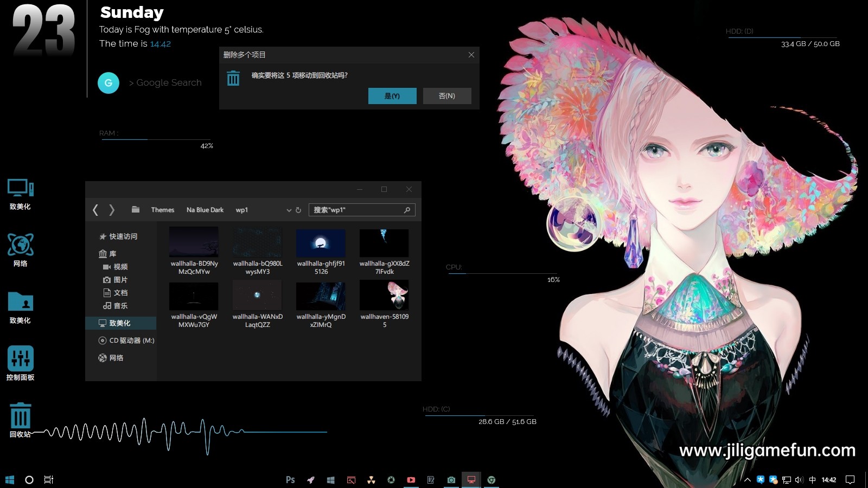Open Chrome from the taskbar
Viewport: 868px width, 488px height.
click(492, 480)
